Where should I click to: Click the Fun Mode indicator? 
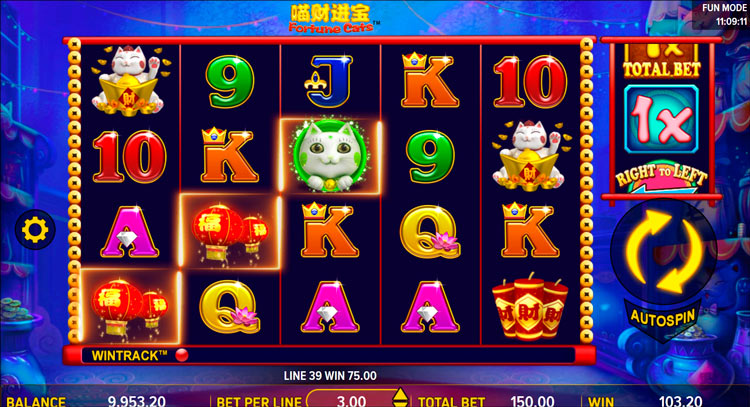coord(724,8)
